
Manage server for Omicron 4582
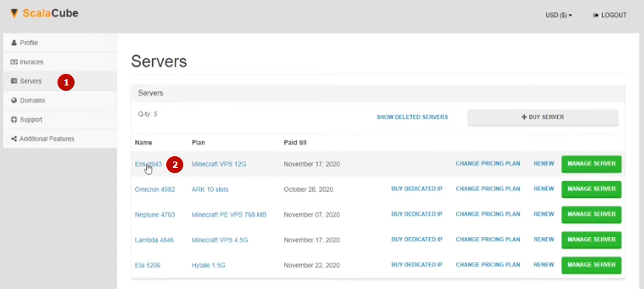(591, 190)
